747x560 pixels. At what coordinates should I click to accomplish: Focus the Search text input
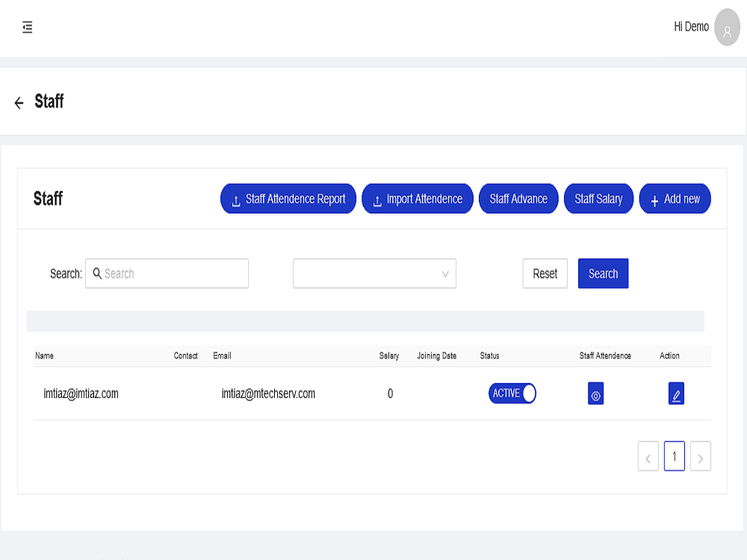(167, 273)
